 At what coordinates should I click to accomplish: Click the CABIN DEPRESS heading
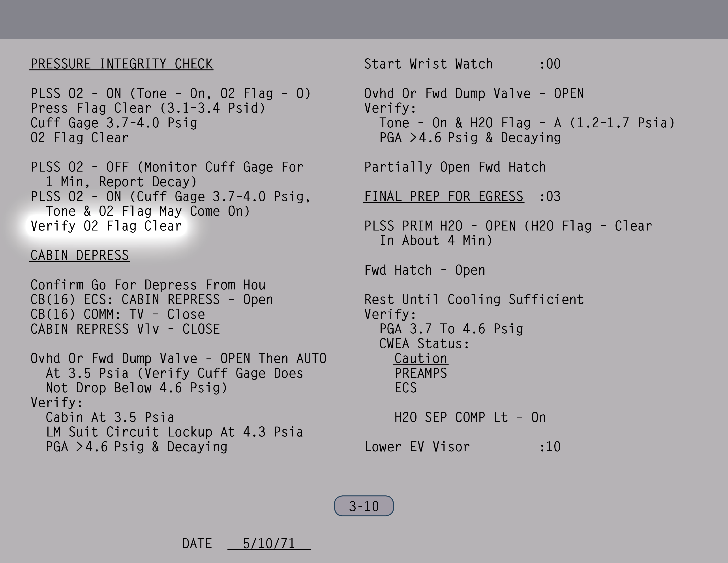coord(80,255)
